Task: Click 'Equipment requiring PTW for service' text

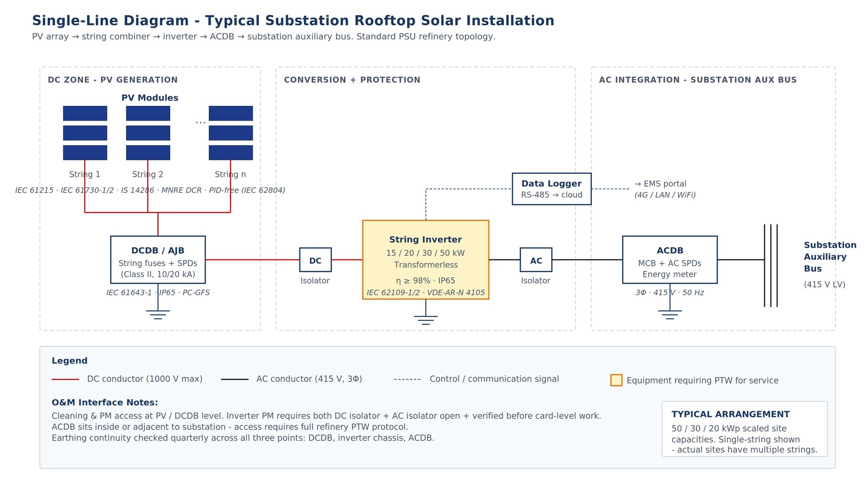Action: [703, 380]
